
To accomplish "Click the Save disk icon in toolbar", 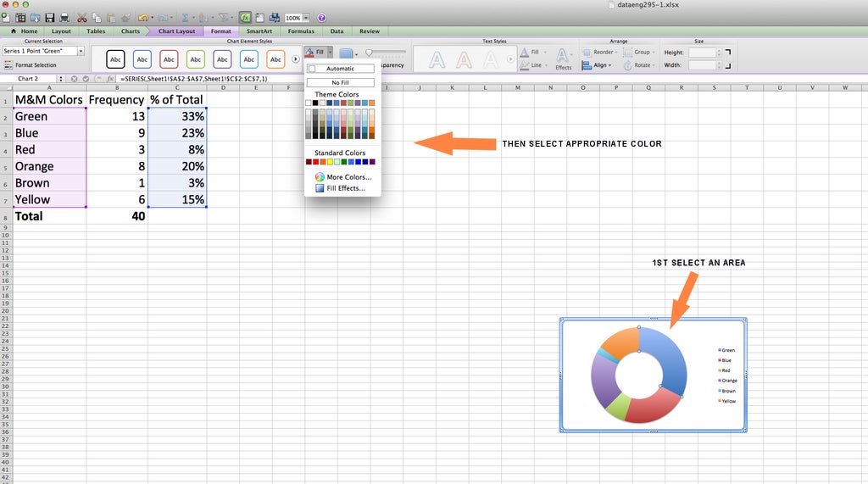I will click(50, 18).
